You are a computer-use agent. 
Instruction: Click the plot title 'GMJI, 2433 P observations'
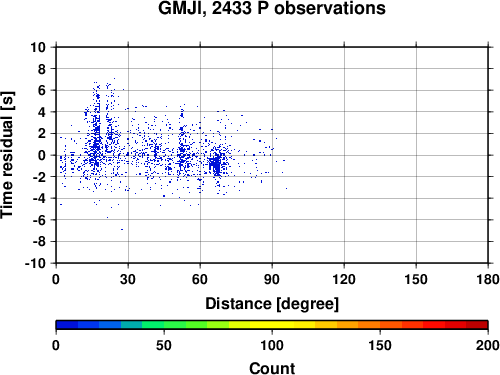tap(272, 8)
